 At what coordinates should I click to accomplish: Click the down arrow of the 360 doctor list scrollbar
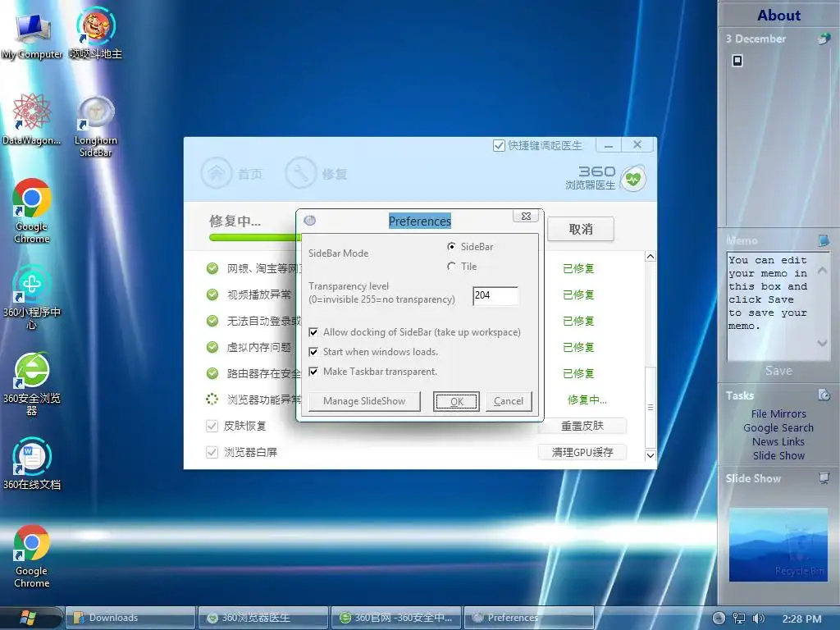pos(651,455)
